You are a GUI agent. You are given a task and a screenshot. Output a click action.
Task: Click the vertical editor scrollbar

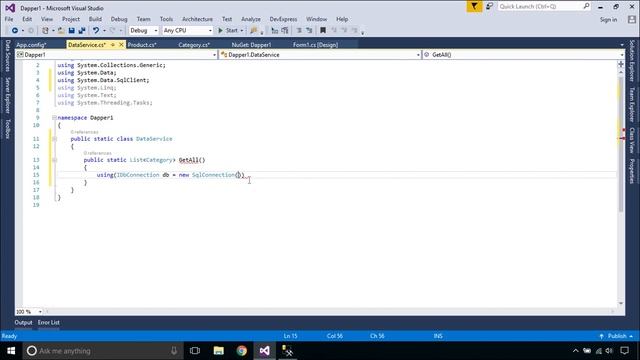(621, 145)
